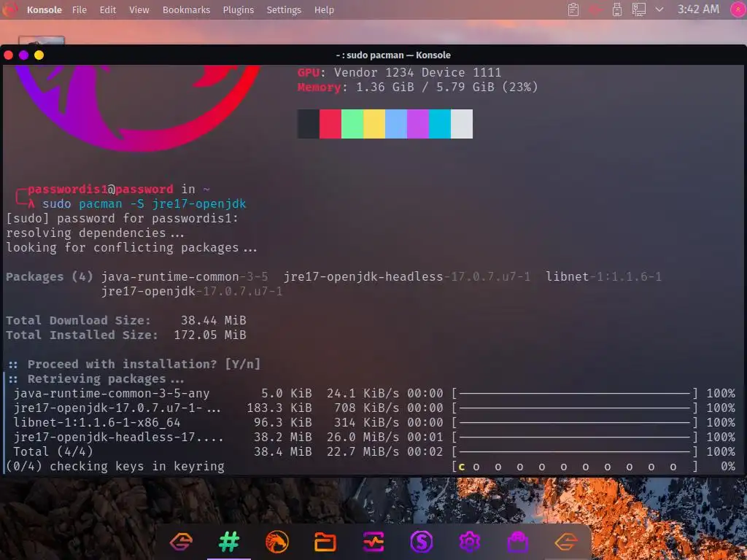
Task: Click the red tray icon beside the clipboard
Action: pyautogui.click(x=595, y=9)
